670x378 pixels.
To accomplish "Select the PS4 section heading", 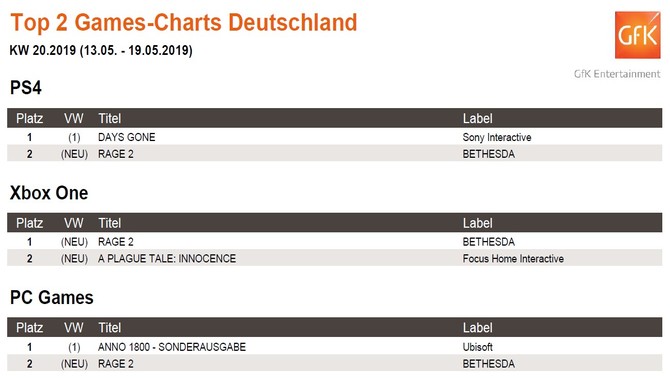I will pos(26,88).
